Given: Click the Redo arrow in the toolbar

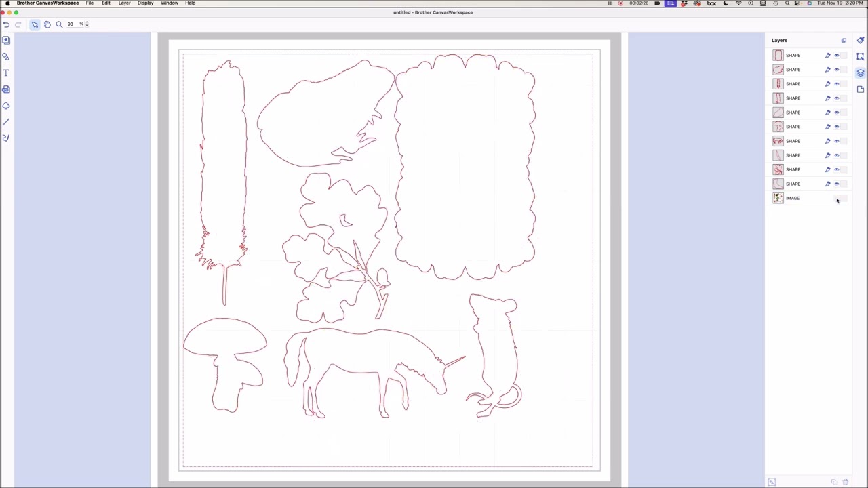Looking at the screenshot, I should tap(18, 24).
